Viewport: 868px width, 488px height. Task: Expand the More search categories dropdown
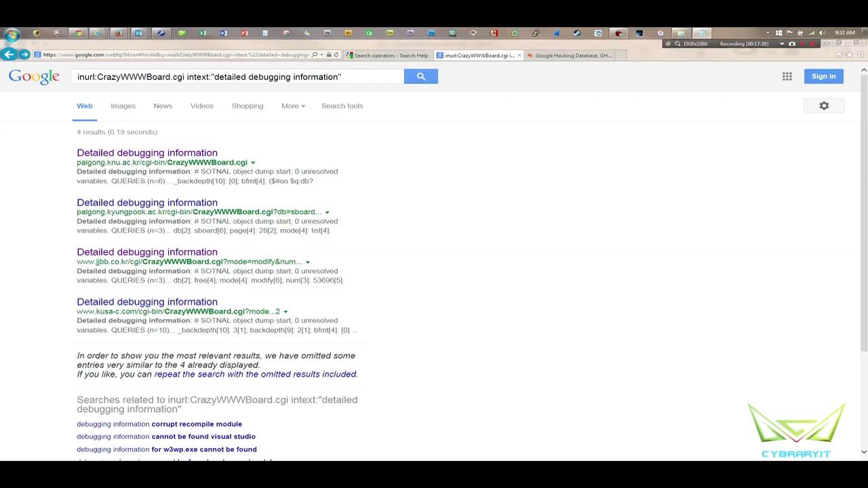tap(293, 106)
